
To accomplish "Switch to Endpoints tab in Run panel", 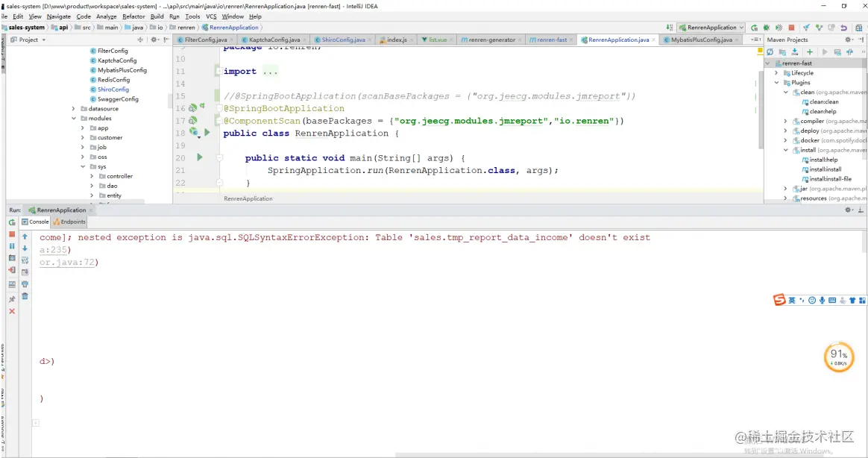I will tap(69, 222).
